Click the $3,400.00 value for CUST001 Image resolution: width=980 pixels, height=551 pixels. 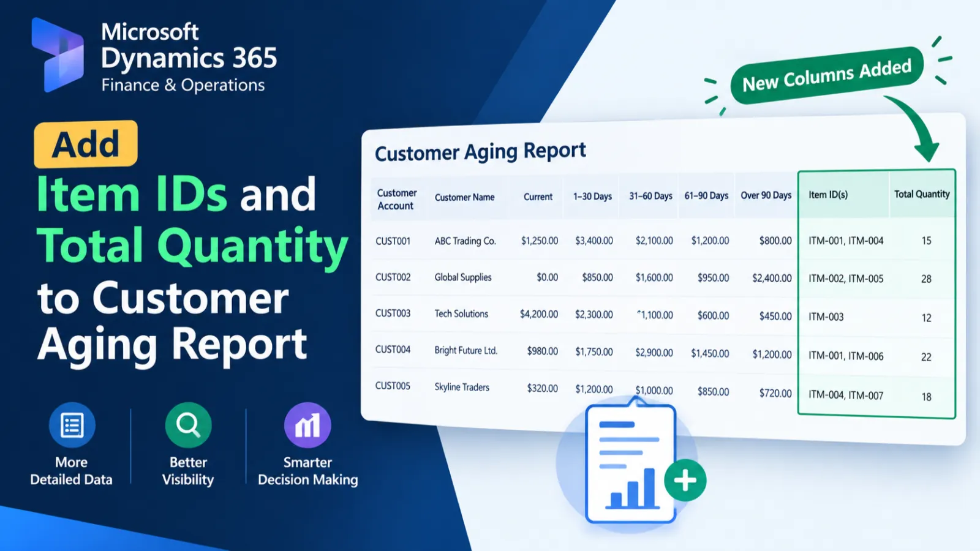[x=594, y=241]
